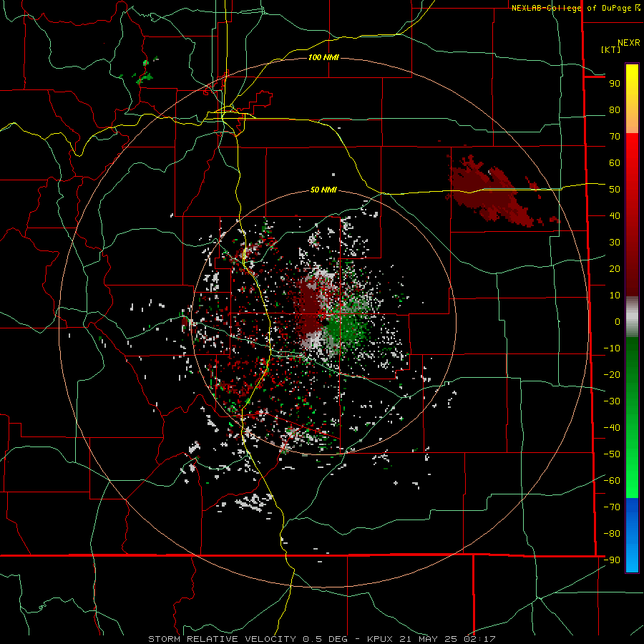644x644 pixels.
Task: Click the "50 NMI" range ring label
Action: click(323, 190)
